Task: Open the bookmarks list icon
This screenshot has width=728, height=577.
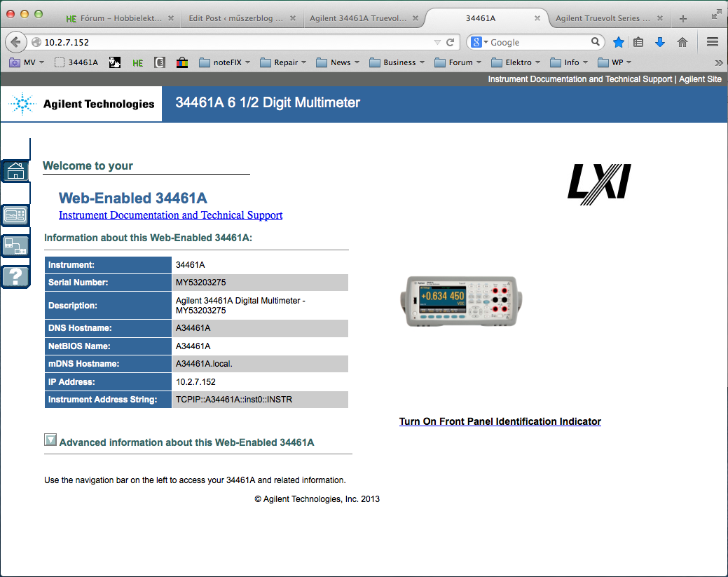Action: tap(638, 42)
